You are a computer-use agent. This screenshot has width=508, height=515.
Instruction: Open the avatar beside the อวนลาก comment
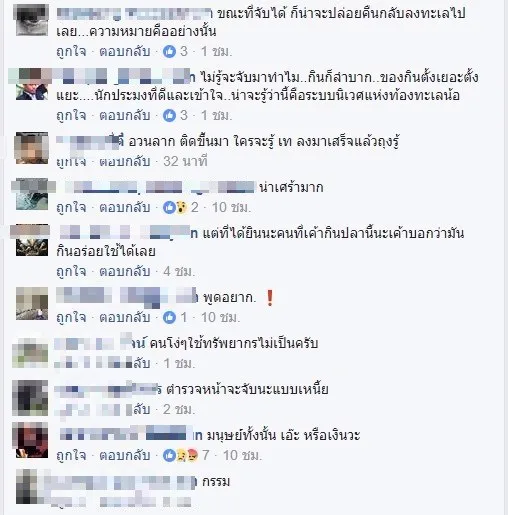pyautogui.click(x=32, y=148)
